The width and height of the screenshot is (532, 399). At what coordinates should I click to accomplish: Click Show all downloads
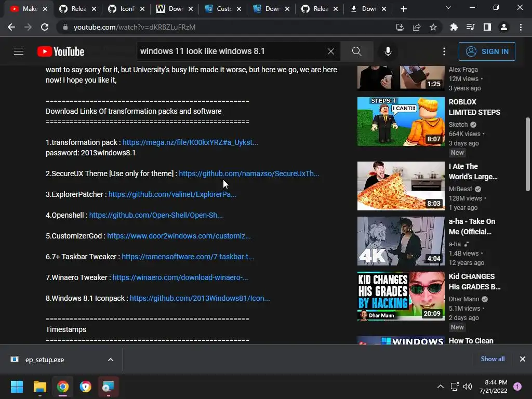[493, 359]
